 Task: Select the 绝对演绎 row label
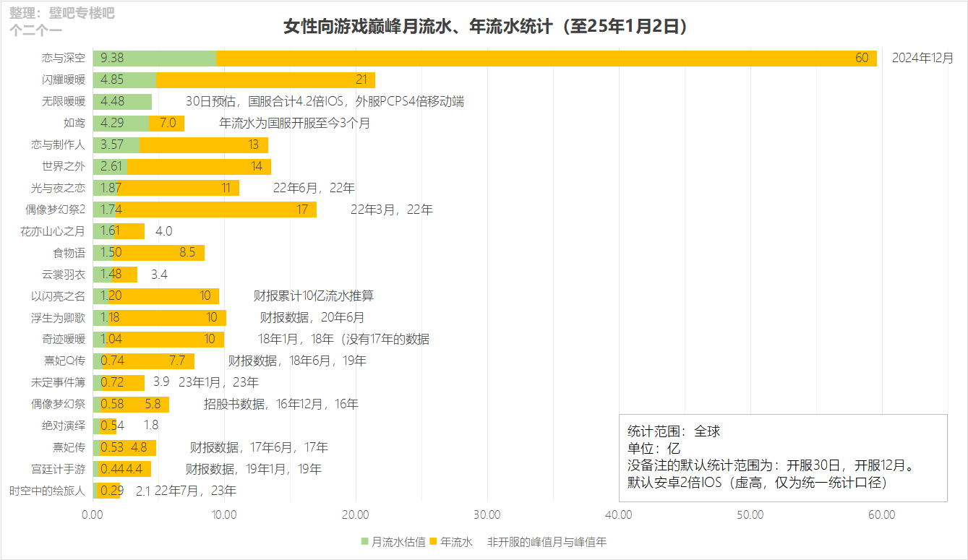[x=64, y=426]
